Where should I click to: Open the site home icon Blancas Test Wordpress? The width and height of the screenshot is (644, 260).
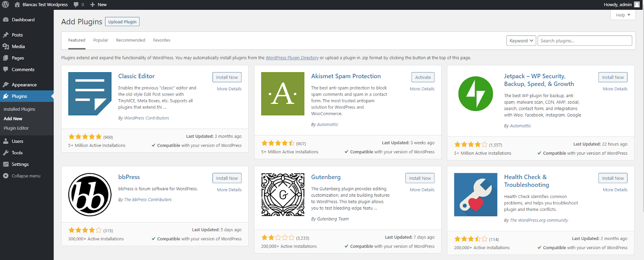[17, 4]
